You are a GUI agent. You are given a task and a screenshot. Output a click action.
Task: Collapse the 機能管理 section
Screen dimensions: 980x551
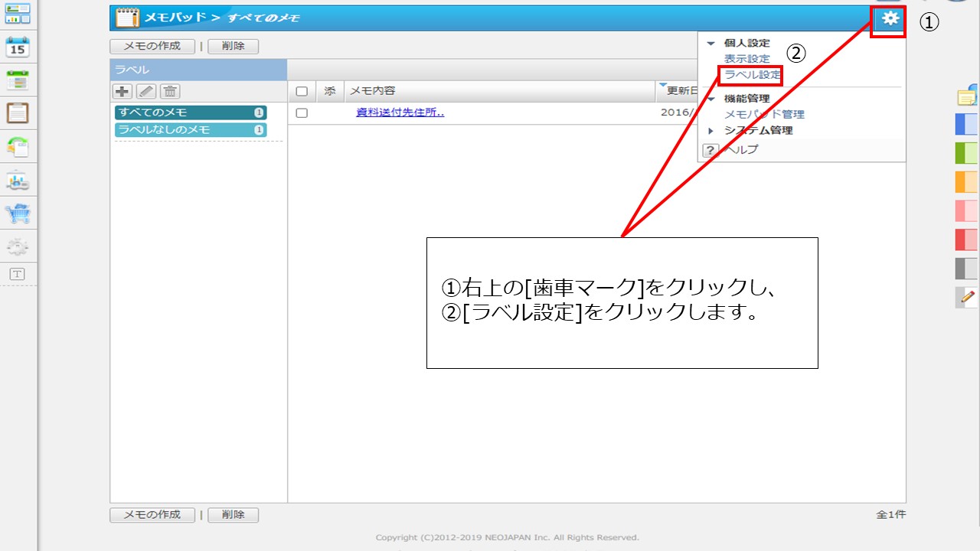point(710,99)
